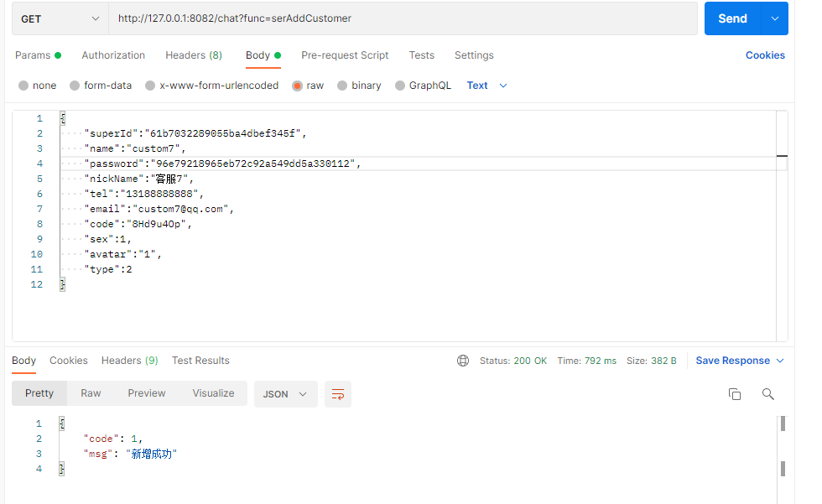This screenshot has width=822, height=504.
Task: Switch to the Pre-request Script tab
Action: pos(345,55)
